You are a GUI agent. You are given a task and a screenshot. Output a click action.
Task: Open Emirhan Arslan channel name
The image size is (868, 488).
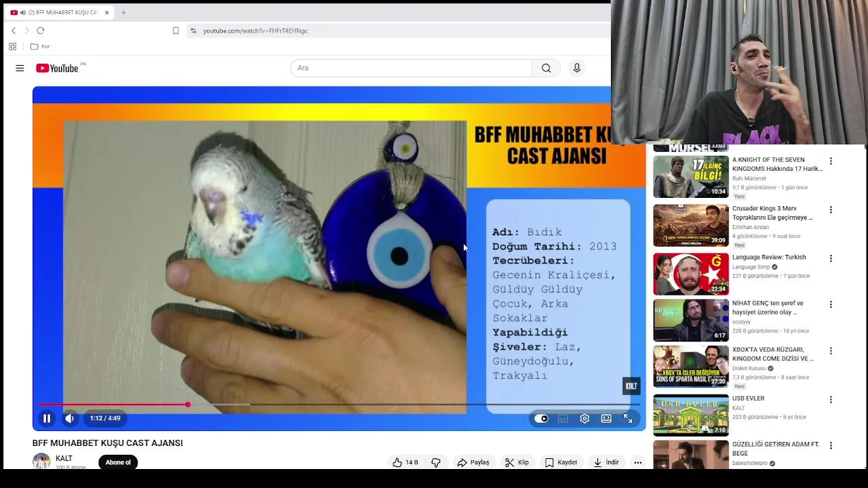tap(750, 227)
